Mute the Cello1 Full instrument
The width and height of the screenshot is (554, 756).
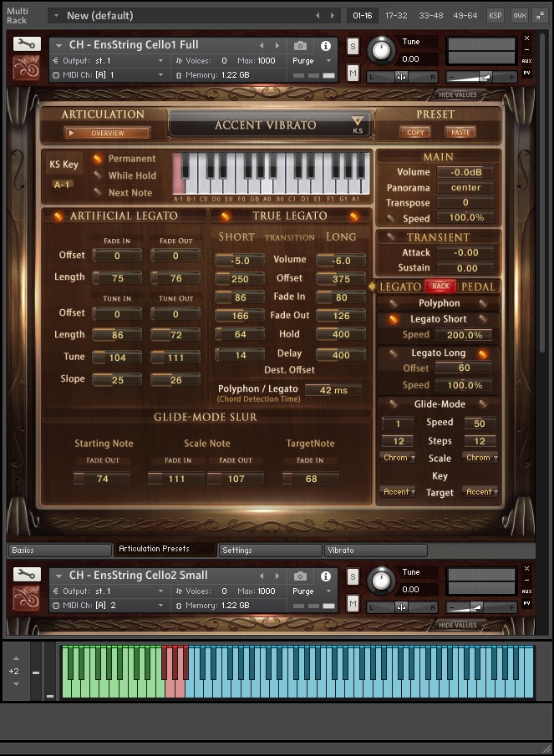point(353,74)
